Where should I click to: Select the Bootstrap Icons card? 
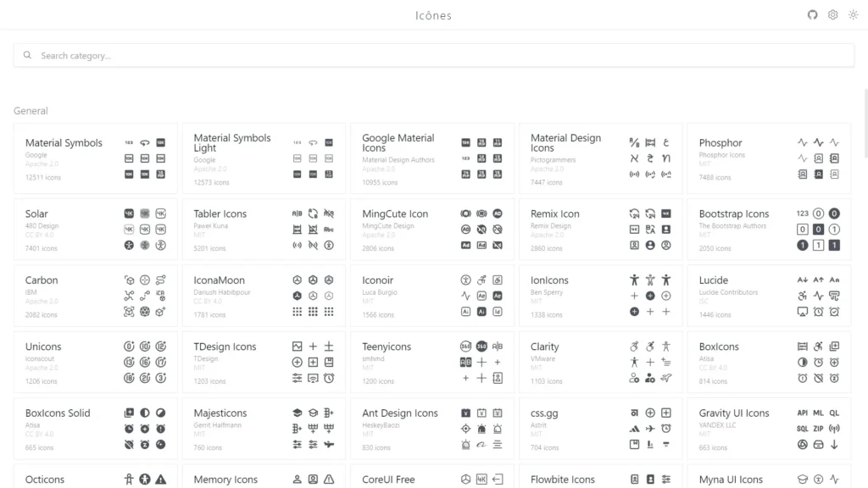point(769,229)
